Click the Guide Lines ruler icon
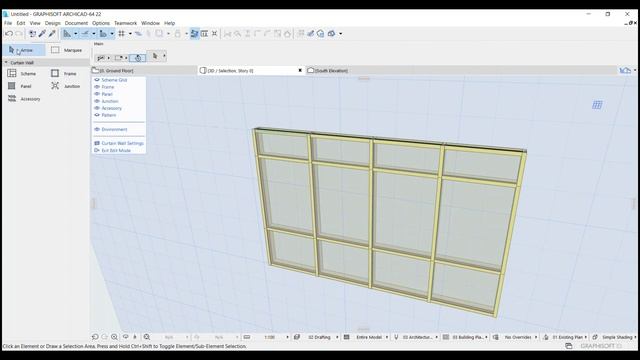The image size is (640, 360). [x=67, y=34]
